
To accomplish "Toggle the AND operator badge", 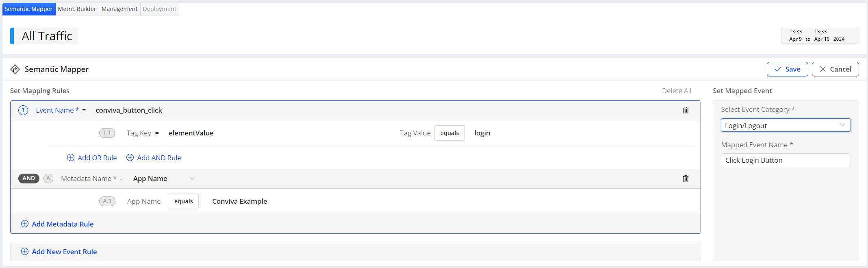I will 29,179.
